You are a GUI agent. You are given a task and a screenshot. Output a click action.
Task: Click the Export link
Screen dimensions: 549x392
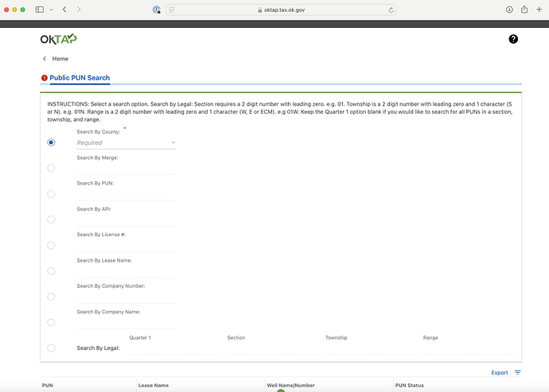[500, 372]
